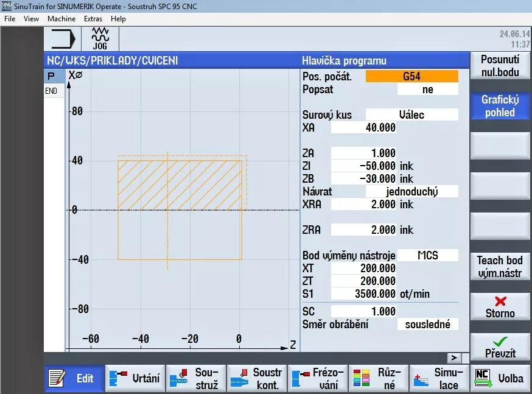
Task: Change Surový kus Válec selection
Action: click(x=412, y=114)
